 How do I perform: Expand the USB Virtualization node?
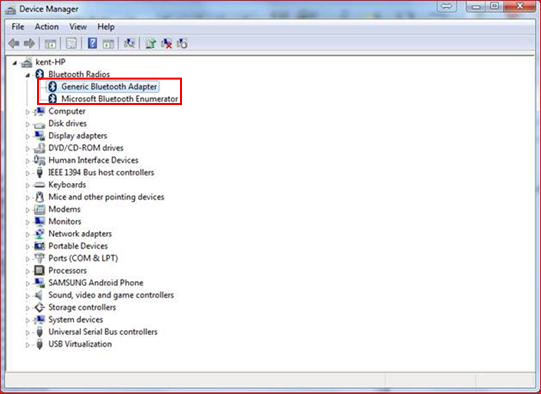pyautogui.click(x=27, y=345)
